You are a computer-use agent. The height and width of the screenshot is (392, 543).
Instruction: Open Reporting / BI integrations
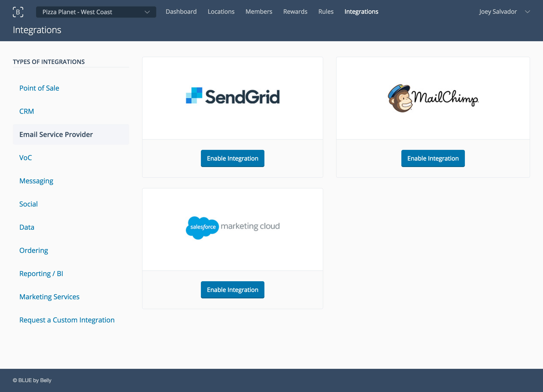click(41, 273)
